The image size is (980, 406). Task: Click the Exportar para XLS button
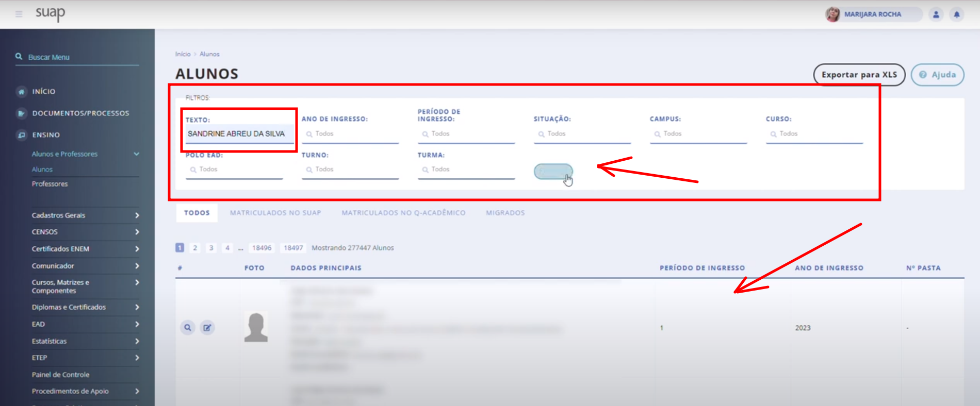[x=859, y=75]
